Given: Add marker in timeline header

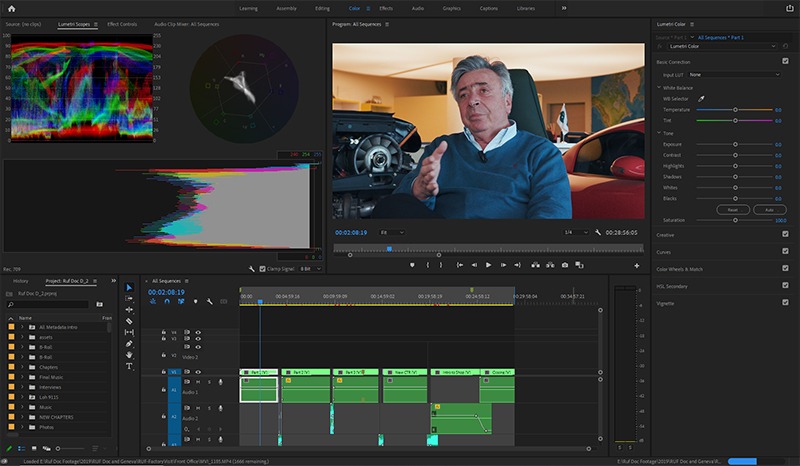Looking at the screenshot, I should 195,301.
